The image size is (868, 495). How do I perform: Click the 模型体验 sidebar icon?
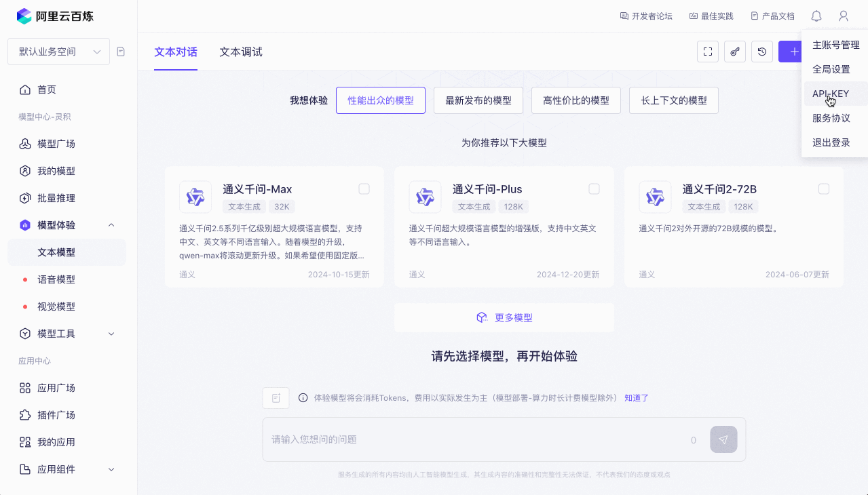(x=25, y=225)
